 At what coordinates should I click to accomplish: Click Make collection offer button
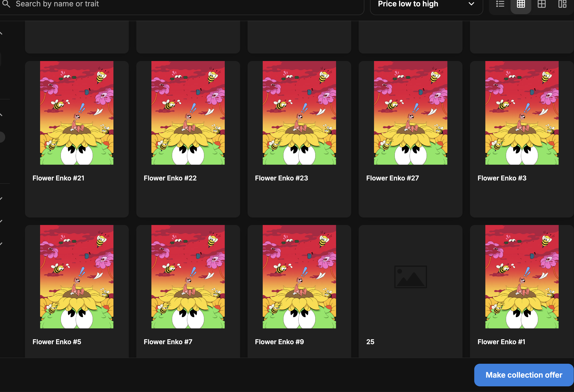(524, 375)
